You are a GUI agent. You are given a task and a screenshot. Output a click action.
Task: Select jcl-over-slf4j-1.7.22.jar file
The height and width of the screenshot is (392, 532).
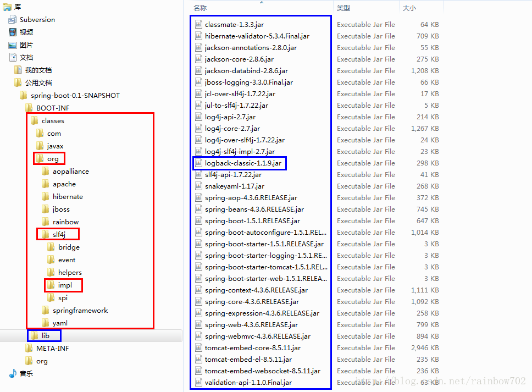pyautogui.click(x=240, y=93)
